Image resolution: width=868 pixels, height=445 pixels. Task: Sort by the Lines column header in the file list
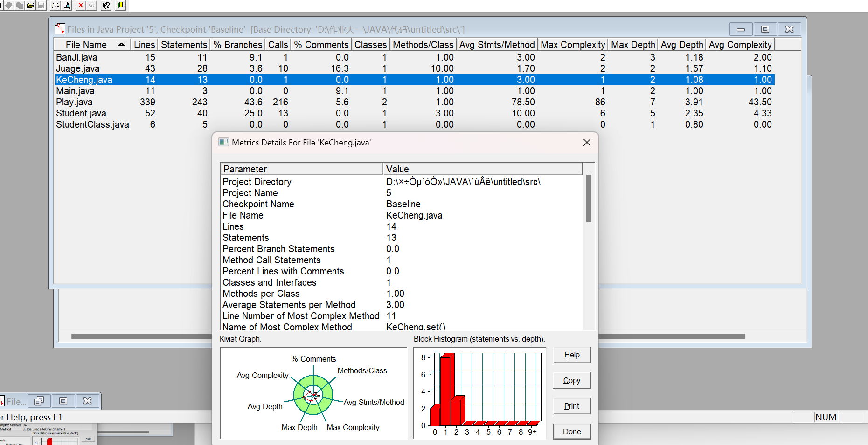(x=144, y=45)
